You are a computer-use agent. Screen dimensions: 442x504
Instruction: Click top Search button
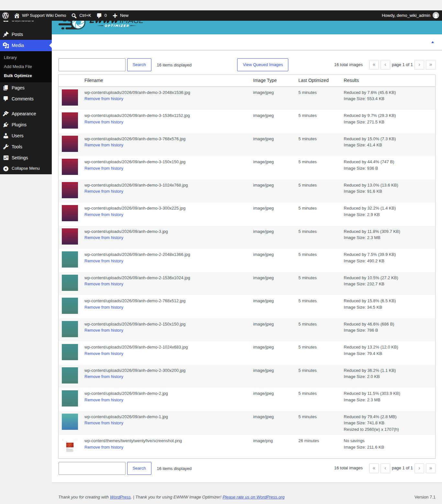[x=139, y=65]
